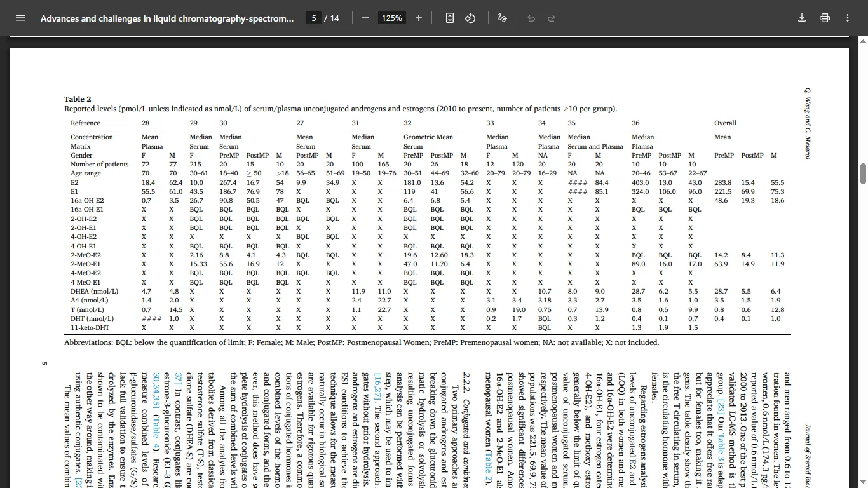Screen dimensions: 868x488
Task: Click the overall E1 value '221.5'
Action: click(722, 192)
